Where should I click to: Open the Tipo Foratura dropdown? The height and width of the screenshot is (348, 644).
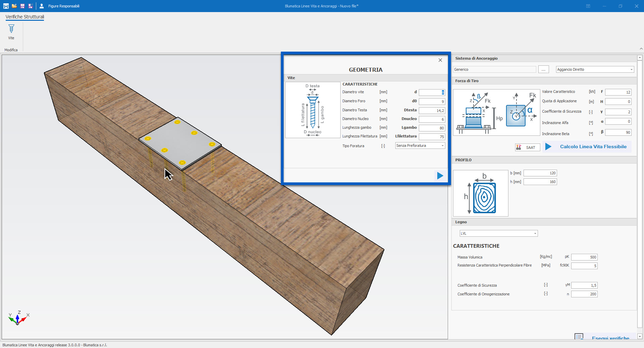(x=420, y=146)
